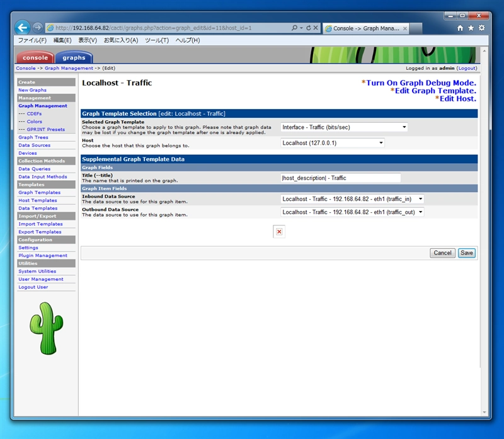The image size is (504, 439).
Task: Open the ファイル(F) menu
Action: (32, 40)
